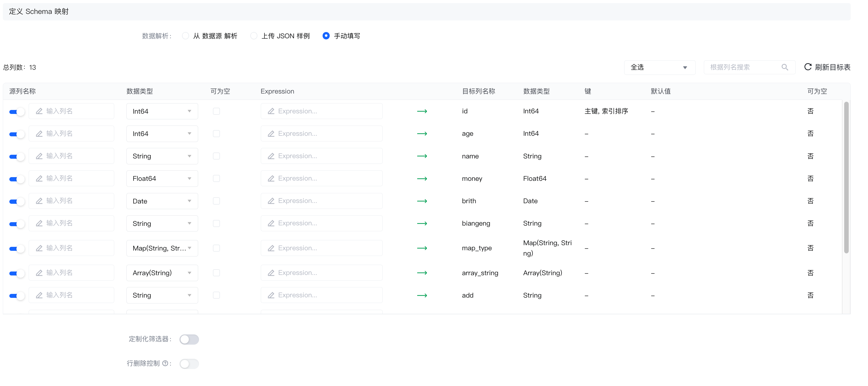Click the search magnifier icon in column search

pos(785,67)
